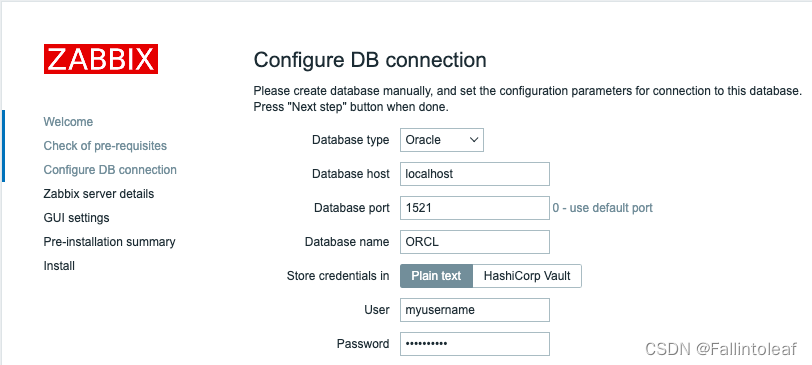Open Check of pre-requisites step
This screenshot has width=812, height=365.
105,146
